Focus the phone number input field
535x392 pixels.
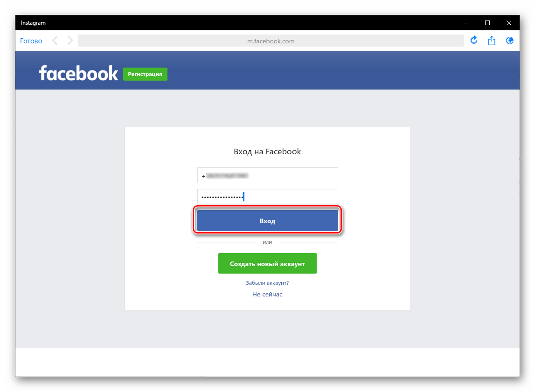(x=268, y=176)
